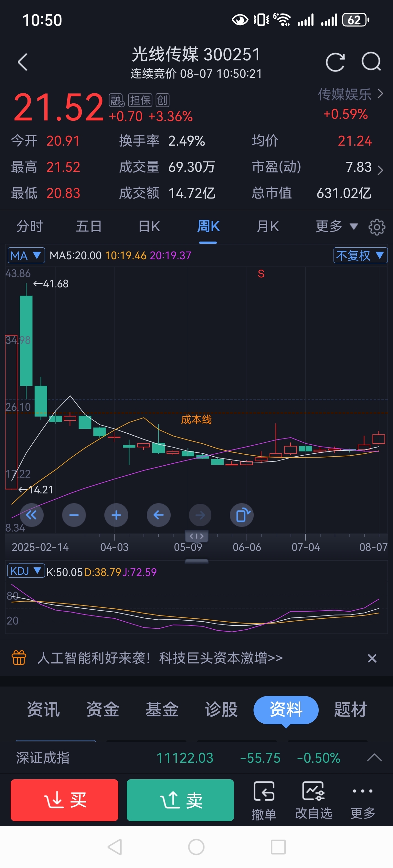Switch to 五日 five-day tab

(89, 226)
